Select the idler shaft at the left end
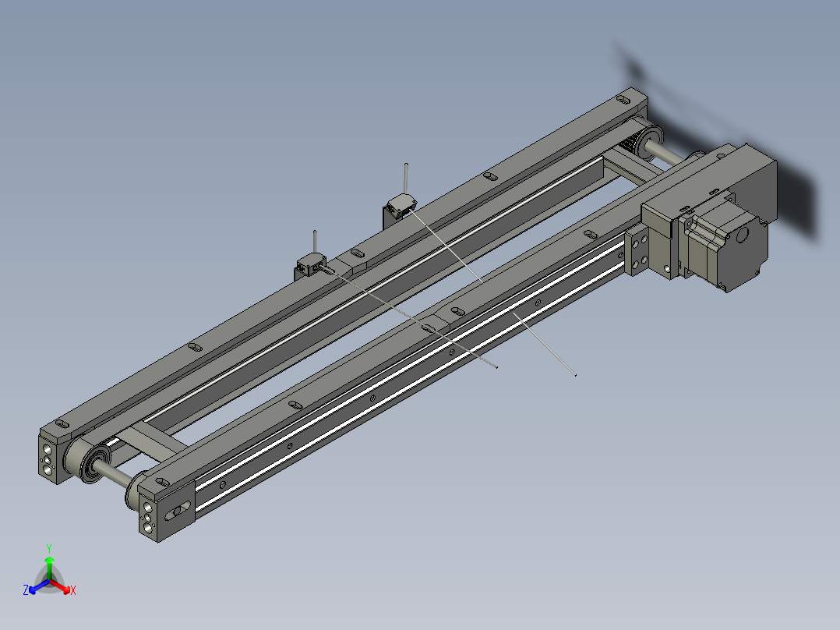 click(x=114, y=475)
